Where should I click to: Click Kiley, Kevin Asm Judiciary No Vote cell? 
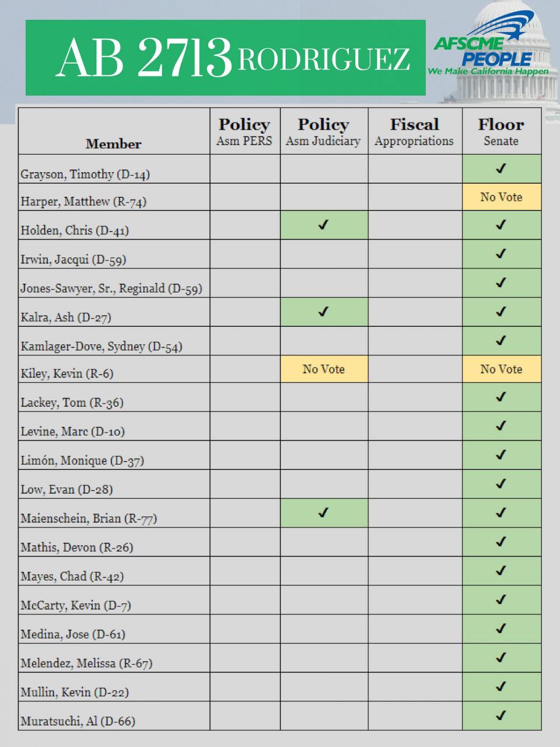tap(324, 369)
